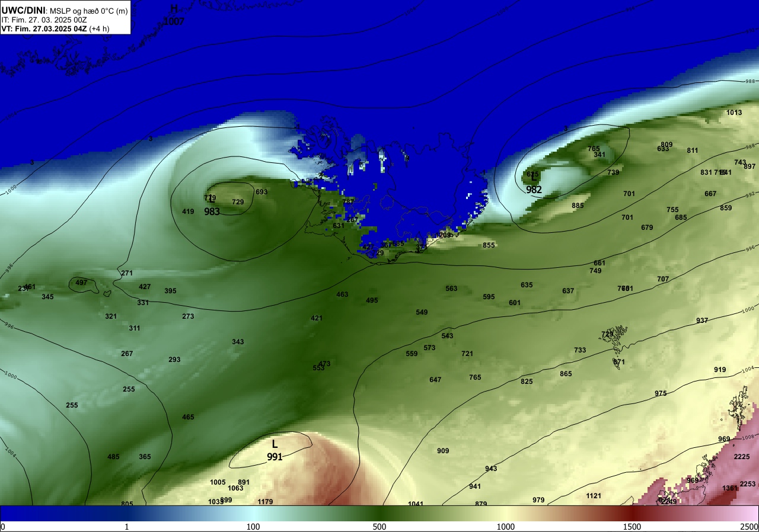
Task: Click the 343 height value
Action: pyautogui.click(x=238, y=342)
